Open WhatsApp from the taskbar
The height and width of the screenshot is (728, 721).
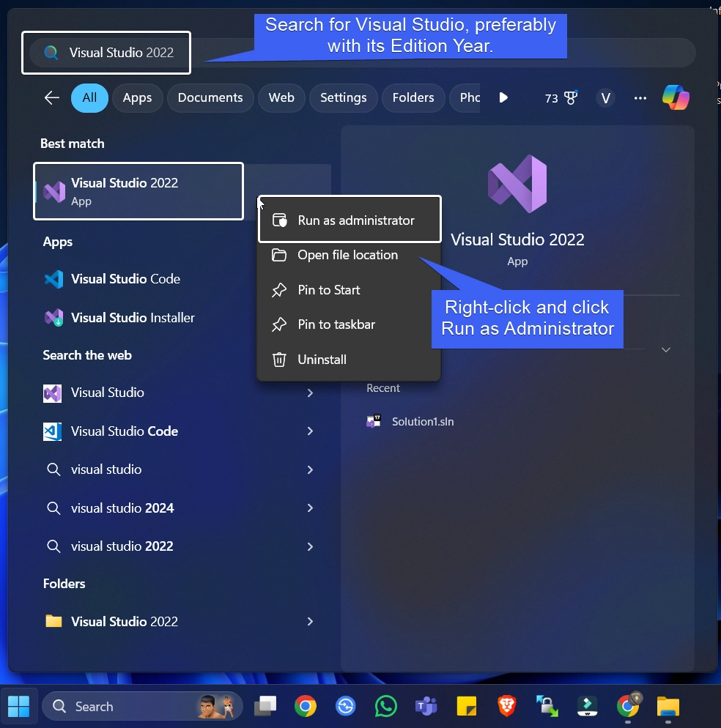pos(386,706)
